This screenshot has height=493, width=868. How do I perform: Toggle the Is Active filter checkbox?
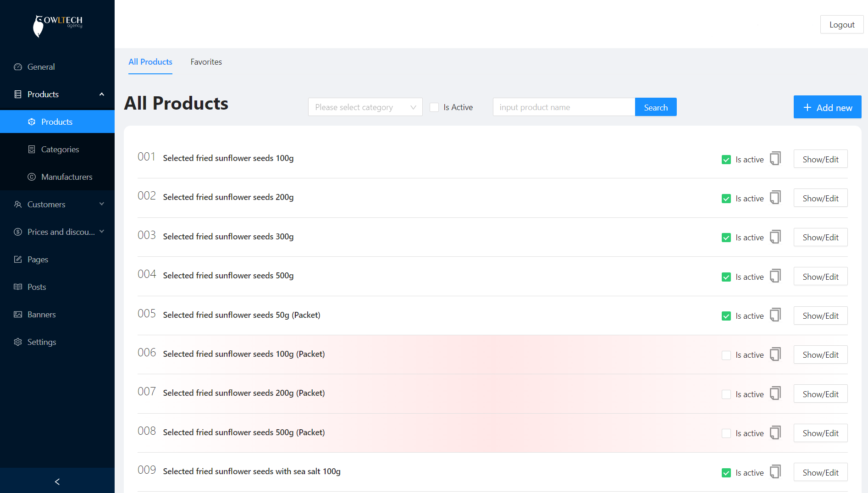(x=434, y=107)
